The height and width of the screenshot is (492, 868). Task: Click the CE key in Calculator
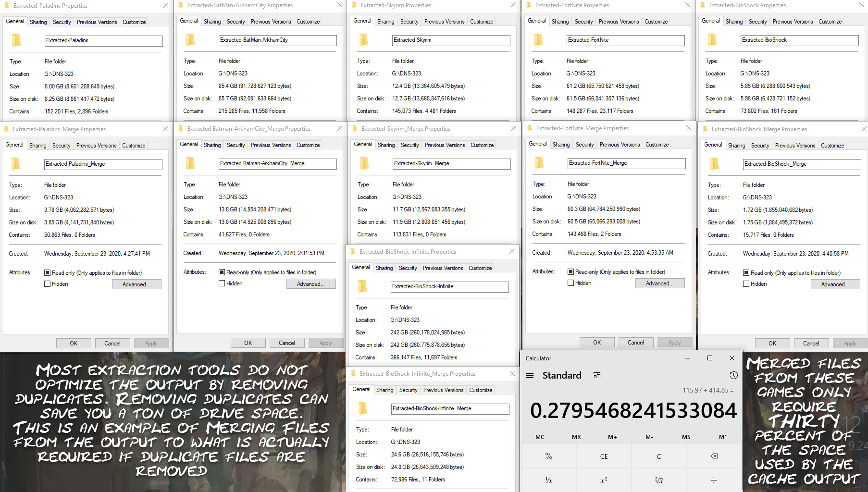(604, 456)
